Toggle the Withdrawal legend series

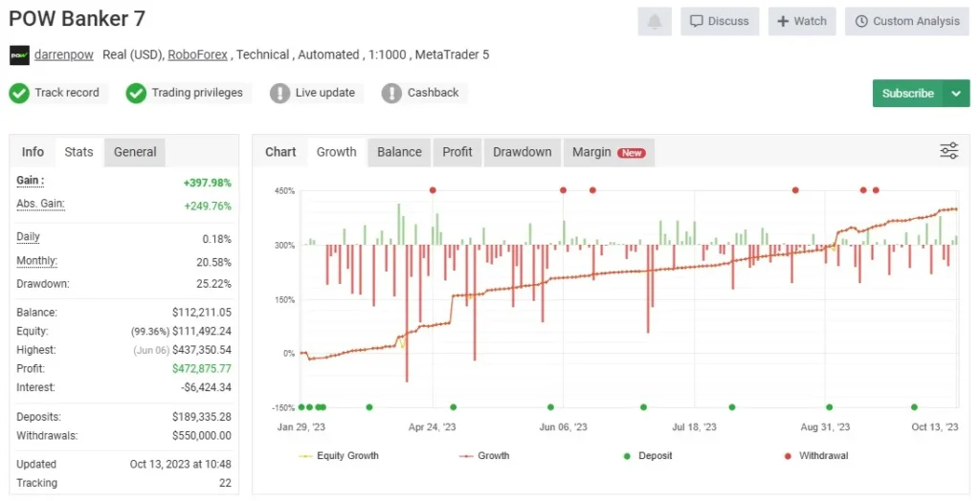click(x=816, y=456)
